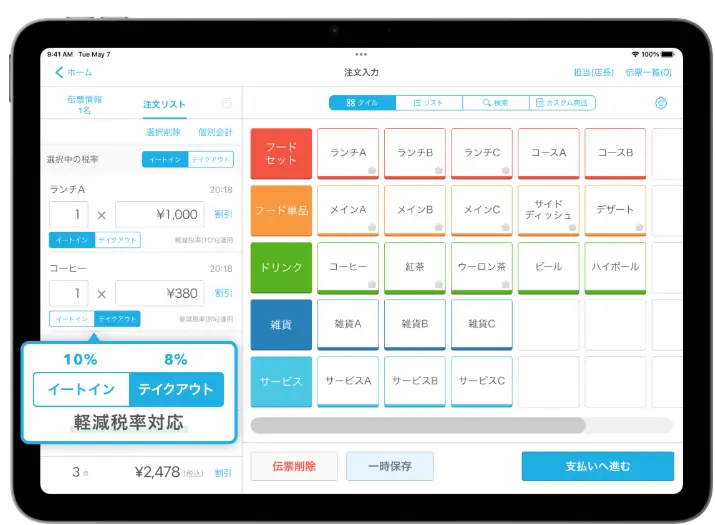715x525 pixels.
Task: Apply 割引 to ランチA
Action: point(223,214)
